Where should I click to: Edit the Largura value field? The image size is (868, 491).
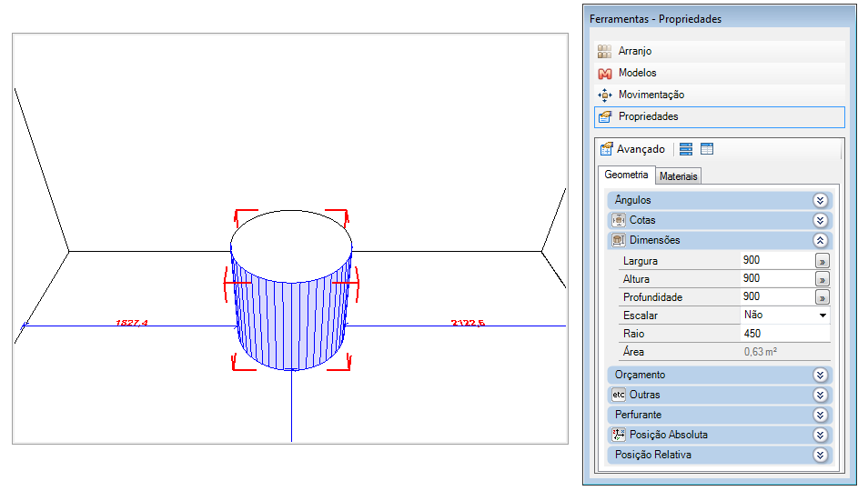(777, 260)
